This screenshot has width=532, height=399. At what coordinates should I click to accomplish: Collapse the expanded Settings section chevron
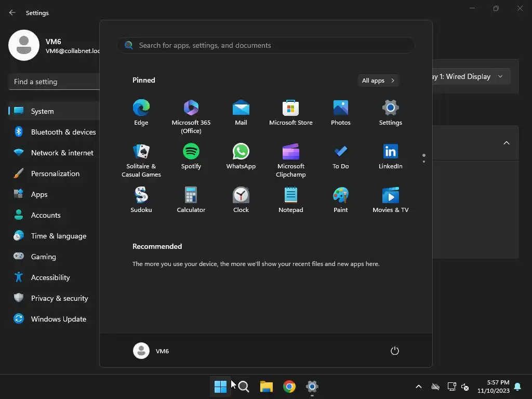[506, 143]
